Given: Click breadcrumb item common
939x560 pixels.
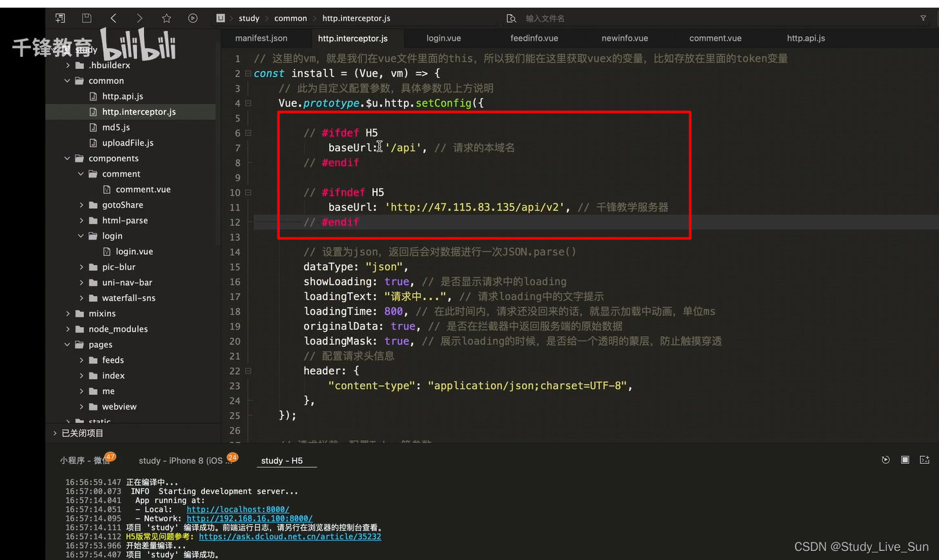Looking at the screenshot, I should [290, 18].
